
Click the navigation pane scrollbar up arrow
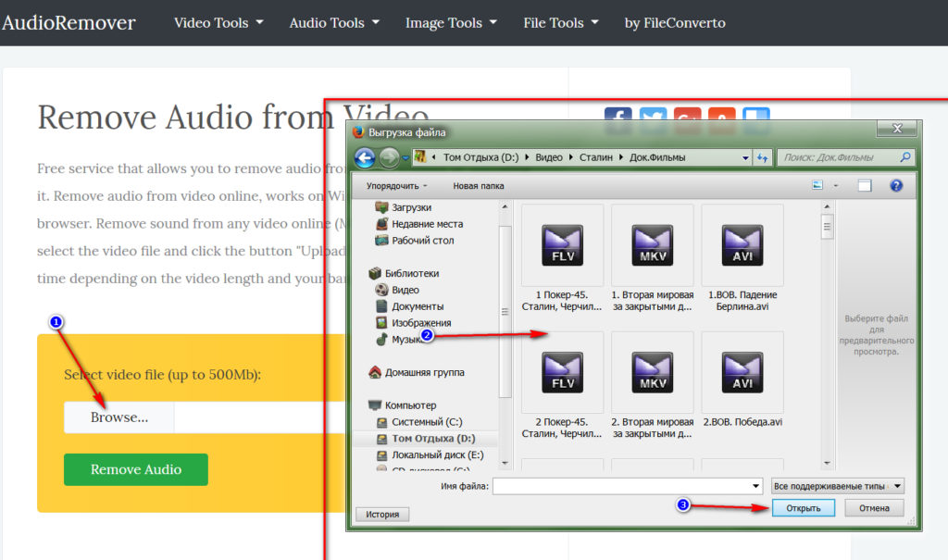pyautogui.click(x=505, y=206)
